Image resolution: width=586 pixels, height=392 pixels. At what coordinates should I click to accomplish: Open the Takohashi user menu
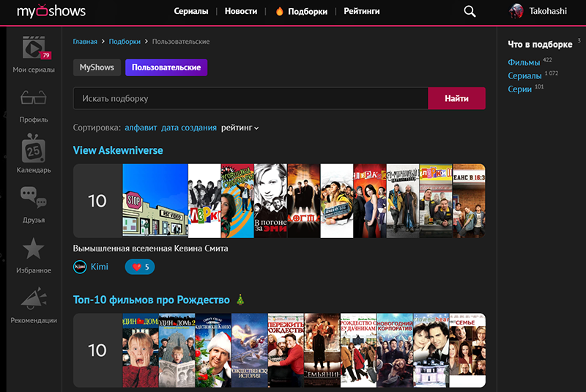pyautogui.click(x=542, y=11)
